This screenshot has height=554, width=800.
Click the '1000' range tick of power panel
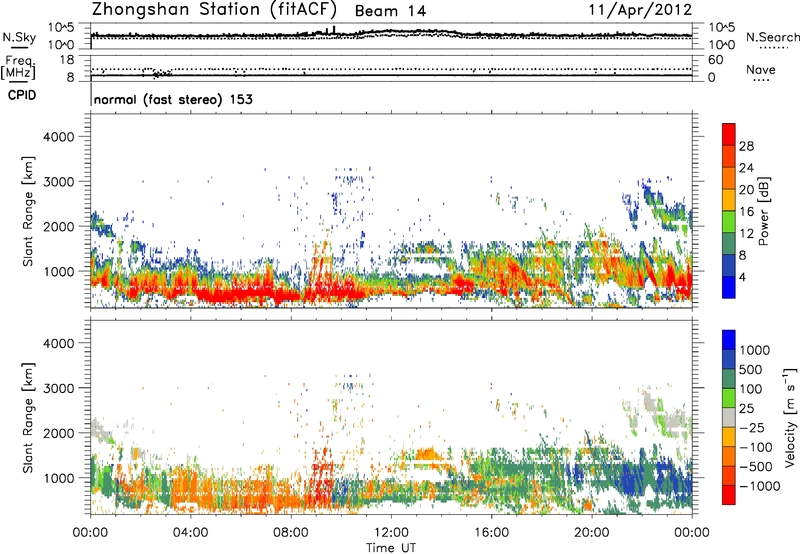58,271
